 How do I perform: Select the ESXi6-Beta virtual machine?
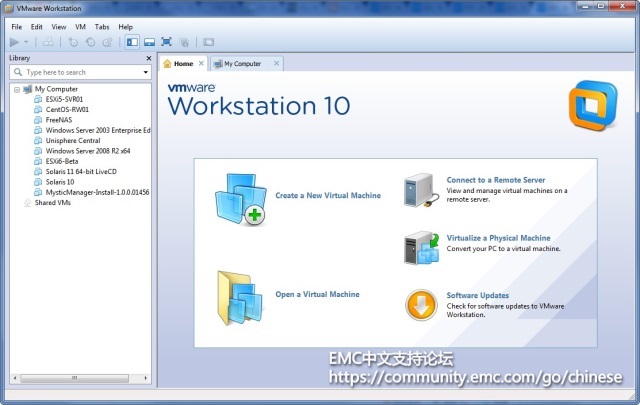click(x=62, y=161)
